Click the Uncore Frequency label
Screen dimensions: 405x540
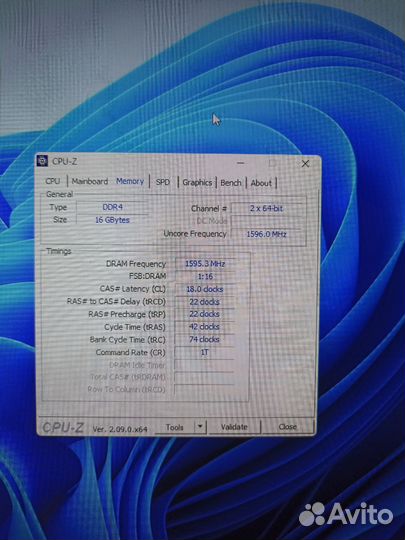(195, 234)
